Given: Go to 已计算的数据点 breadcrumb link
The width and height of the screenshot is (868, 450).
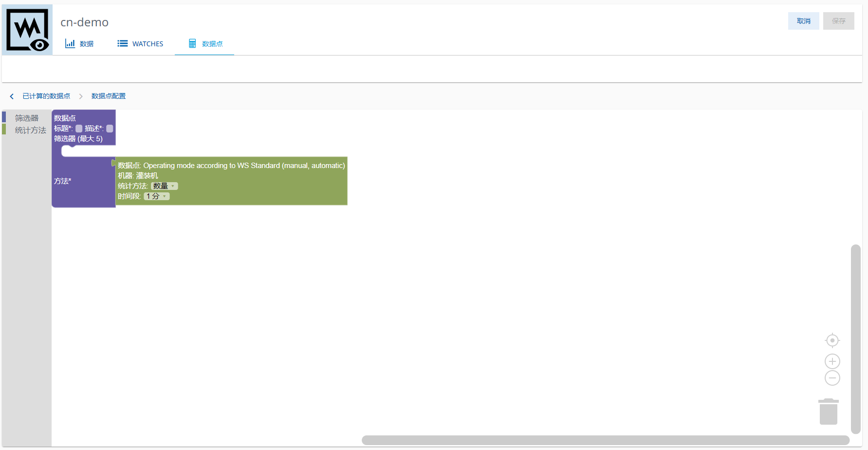Looking at the screenshot, I should [46, 96].
